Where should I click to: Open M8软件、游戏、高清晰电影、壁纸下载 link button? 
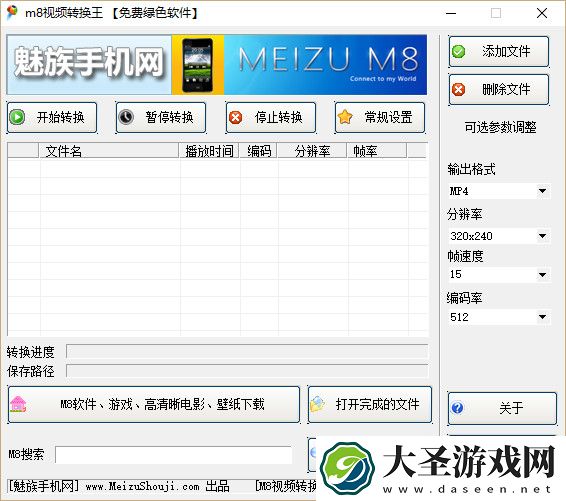(154, 404)
